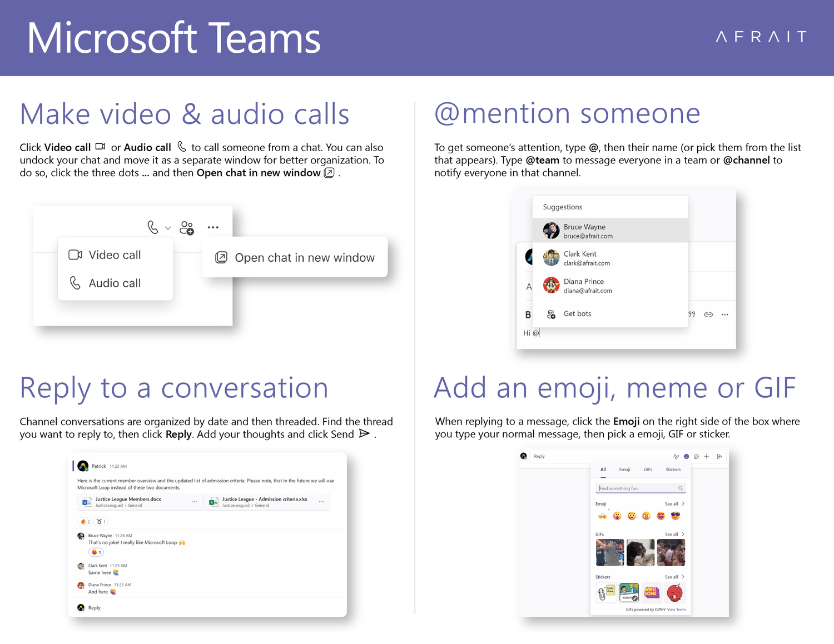The image size is (834, 644).
Task: Switch to the Stickers tab
Action: tap(673, 470)
